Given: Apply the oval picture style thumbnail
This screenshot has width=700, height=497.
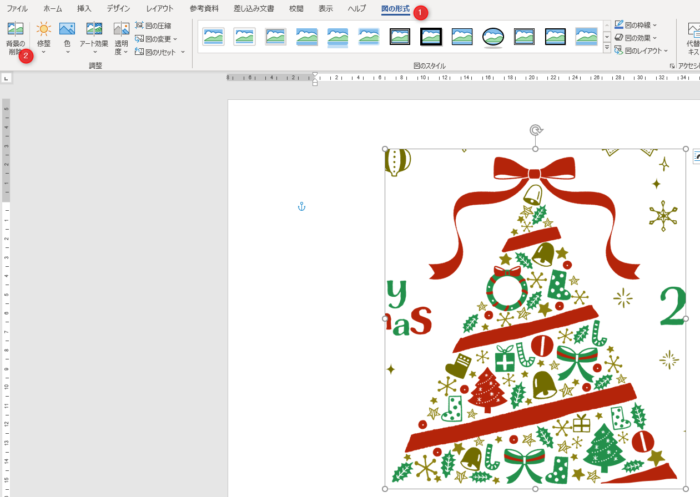Looking at the screenshot, I should (x=493, y=37).
